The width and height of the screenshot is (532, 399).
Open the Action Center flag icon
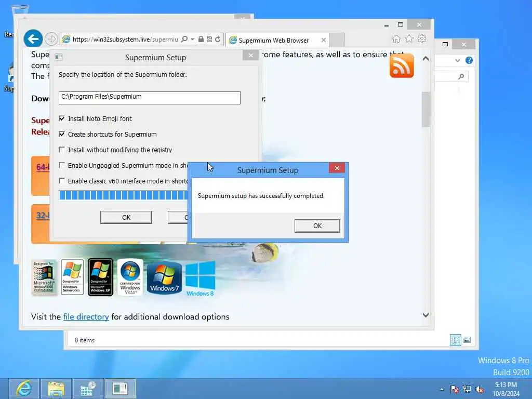pos(455,389)
